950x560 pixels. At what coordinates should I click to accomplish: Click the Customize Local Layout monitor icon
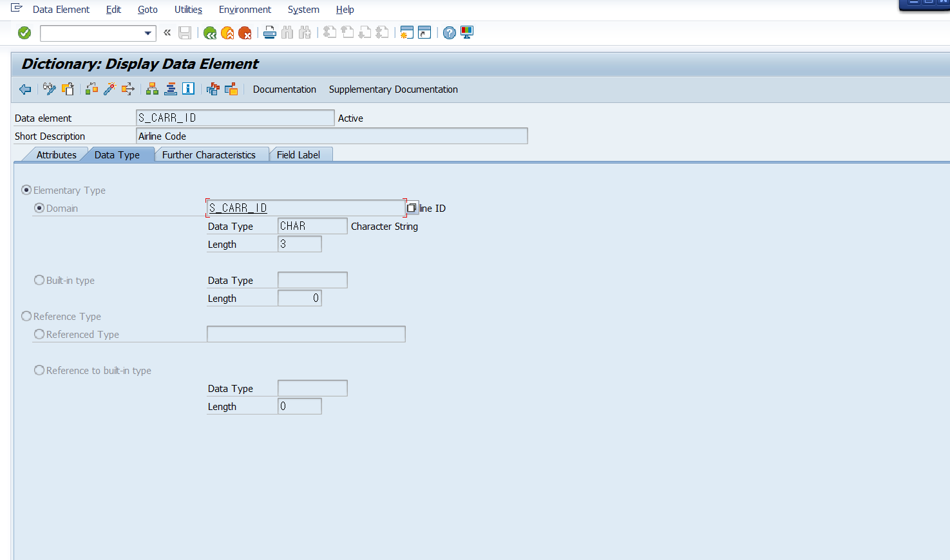pos(467,33)
